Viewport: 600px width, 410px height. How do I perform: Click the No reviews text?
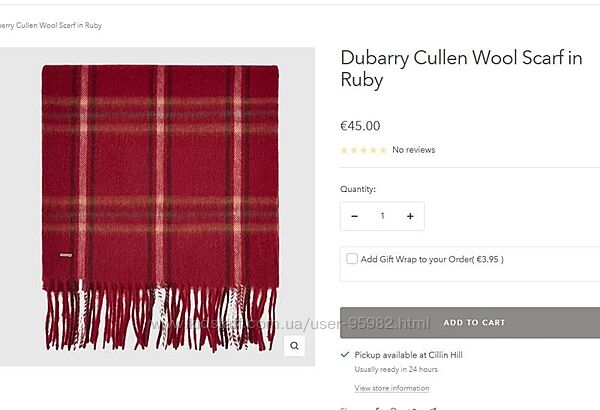414,150
